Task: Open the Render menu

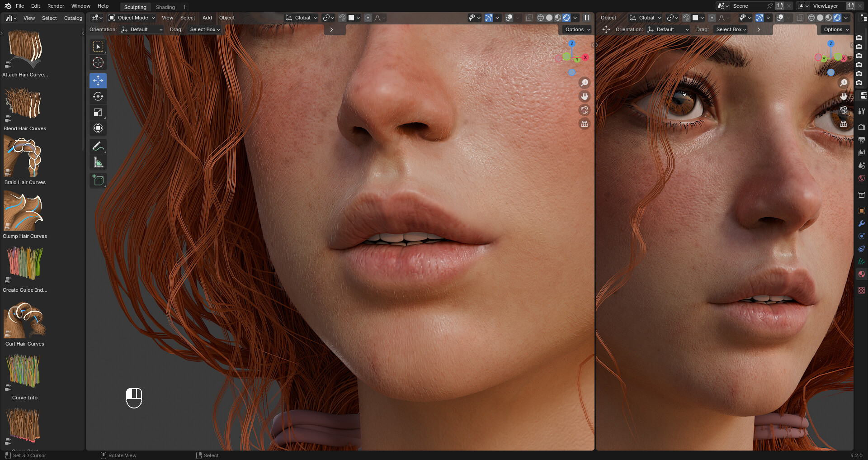Action: pyautogui.click(x=56, y=6)
